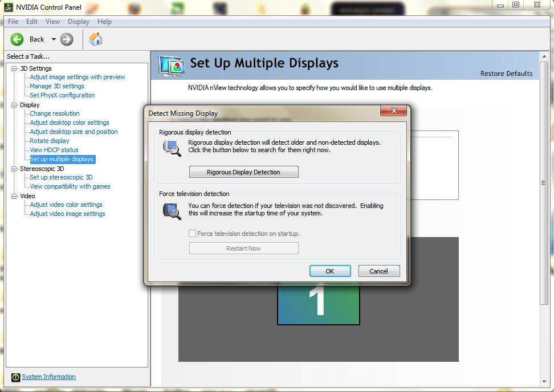Select Adjust desktop size and position
The width and height of the screenshot is (554, 392).
pos(74,132)
